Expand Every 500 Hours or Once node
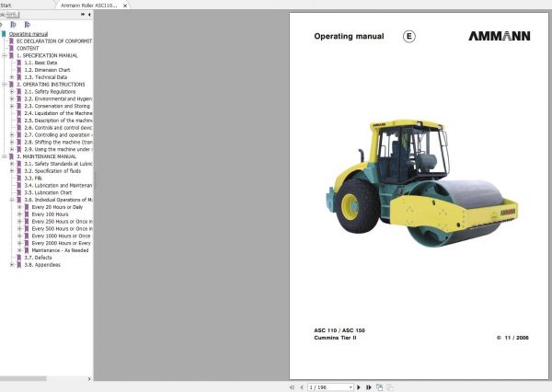The height and width of the screenshot is (392, 552). point(19,229)
